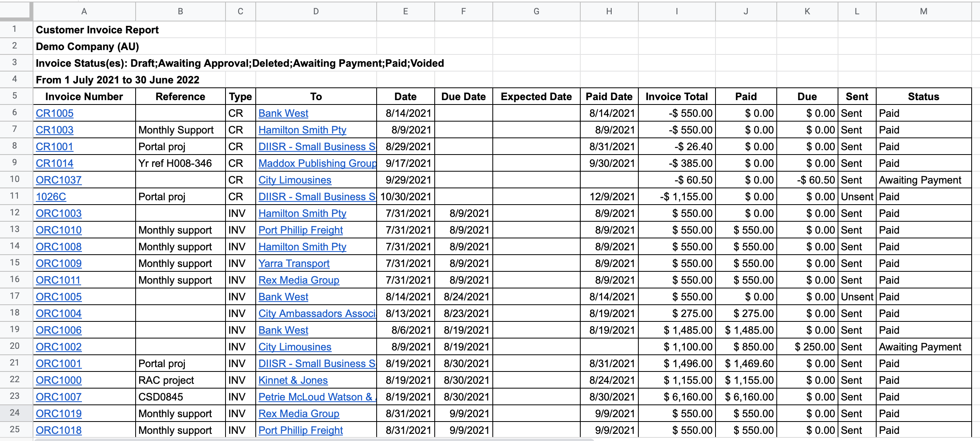Screen dimensions: 980x441
Task: Select column M header
Action: coord(924,11)
